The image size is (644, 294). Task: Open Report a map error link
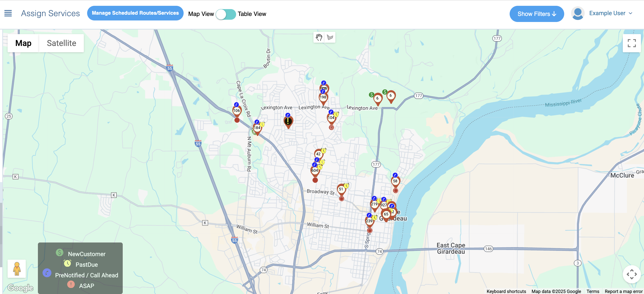623,291
